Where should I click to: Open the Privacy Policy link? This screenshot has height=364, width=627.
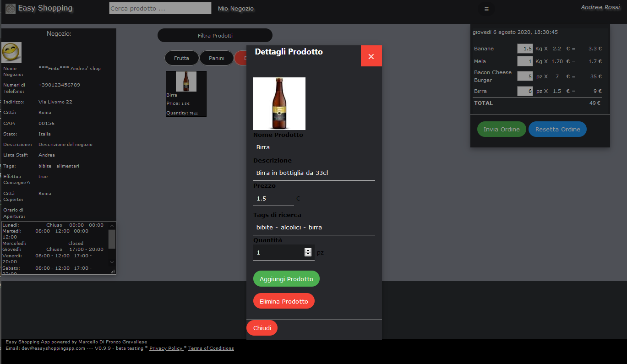click(x=166, y=348)
